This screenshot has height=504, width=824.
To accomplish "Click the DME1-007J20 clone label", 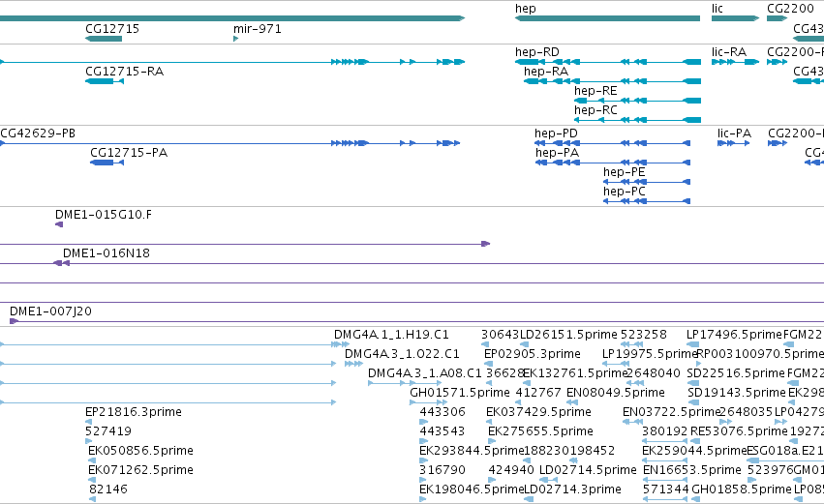I will [x=50, y=311].
